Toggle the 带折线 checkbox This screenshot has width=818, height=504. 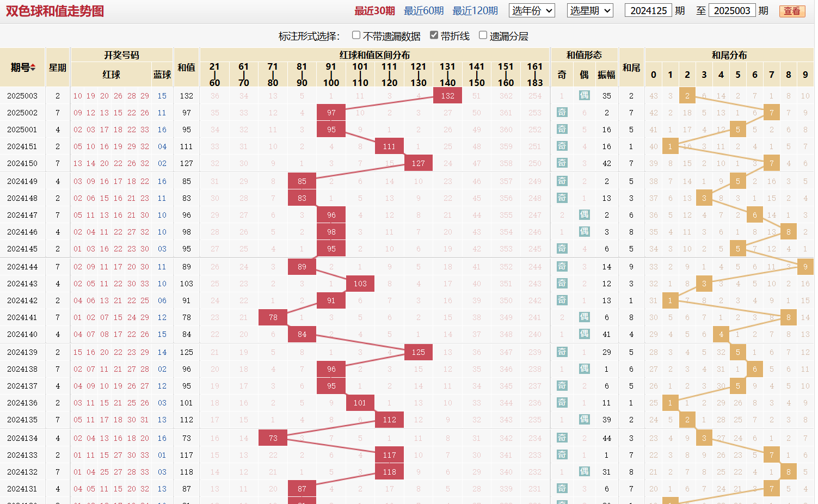[434, 35]
